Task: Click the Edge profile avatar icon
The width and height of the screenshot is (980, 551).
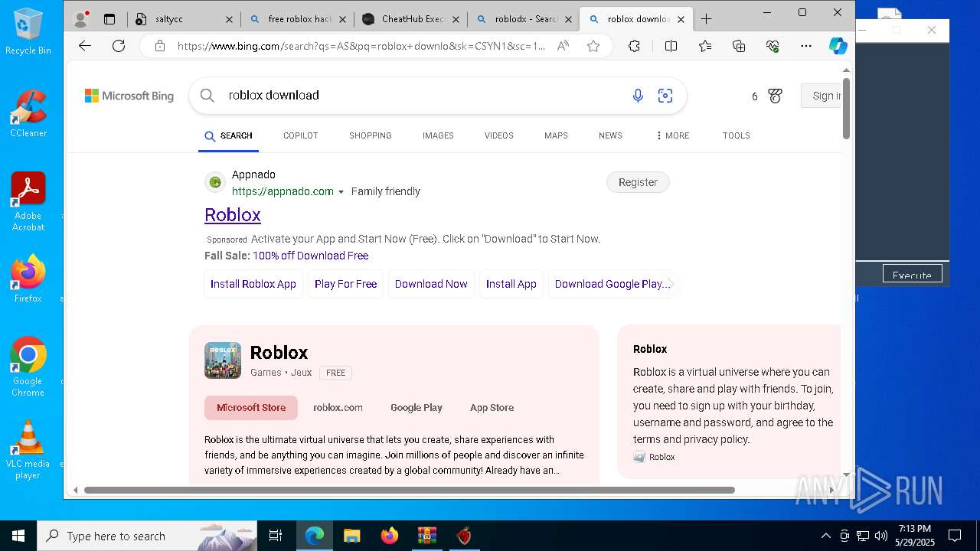Action: (80, 19)
